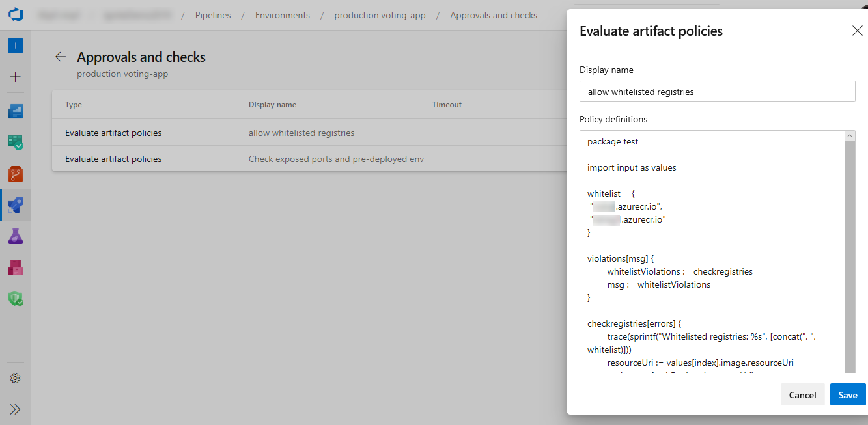Open the production voting-app breadcrumb

click(380, 15)
